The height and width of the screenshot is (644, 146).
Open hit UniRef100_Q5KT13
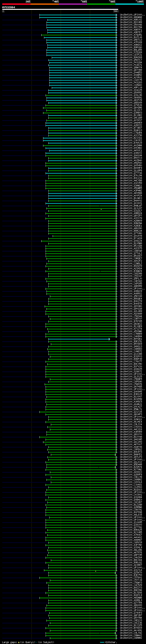tap(131, 40)
